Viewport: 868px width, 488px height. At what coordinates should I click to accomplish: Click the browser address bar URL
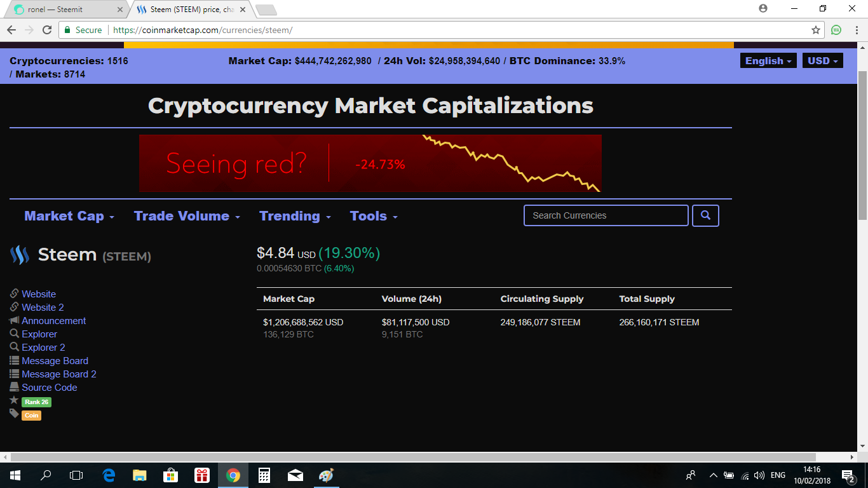point(203,30)
